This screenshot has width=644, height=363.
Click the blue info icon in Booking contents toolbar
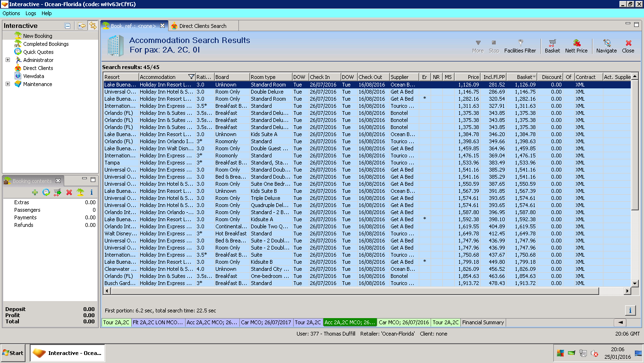pyautogui.click(x=92, y=192)
